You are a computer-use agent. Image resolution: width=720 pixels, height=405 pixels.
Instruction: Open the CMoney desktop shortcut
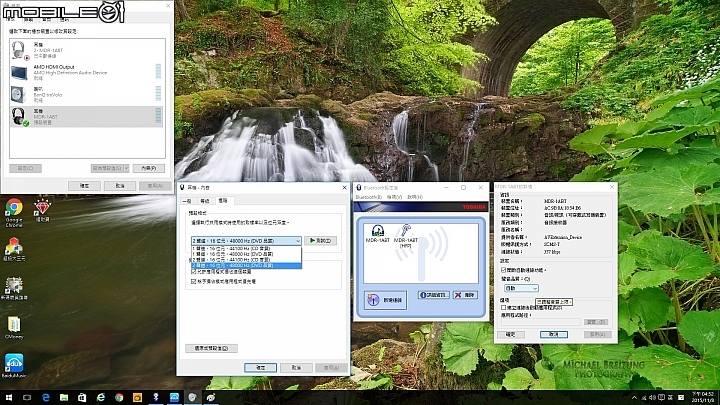point(14,327)
